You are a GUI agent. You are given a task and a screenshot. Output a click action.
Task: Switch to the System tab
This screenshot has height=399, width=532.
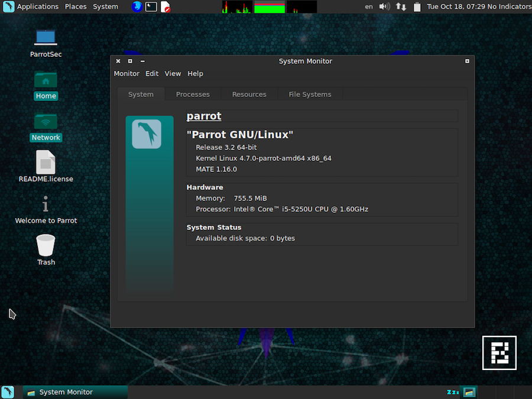click(x=141, y=95)
